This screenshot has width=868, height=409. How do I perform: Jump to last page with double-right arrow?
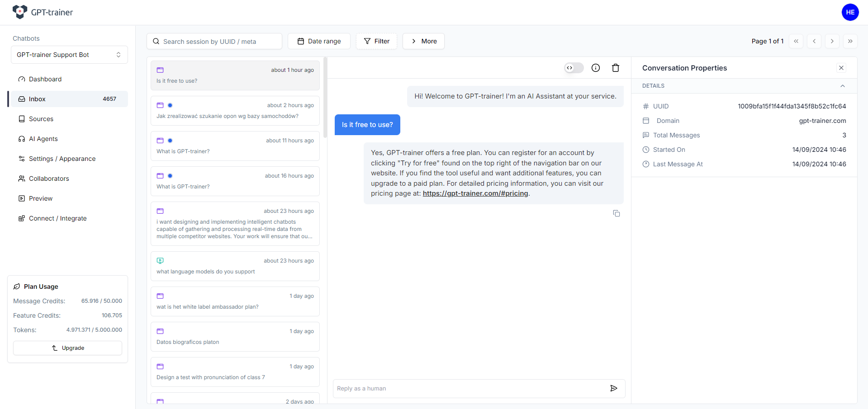point(850,41)
